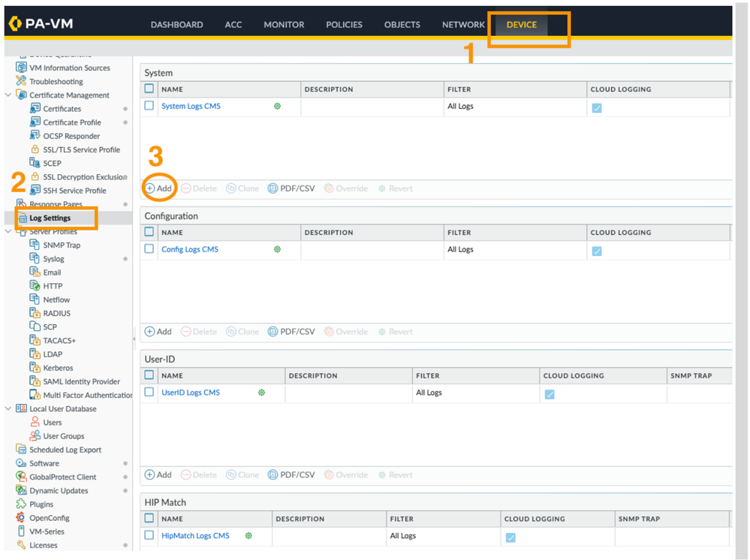
Task: Open the UserID Logs CMS link
Action: coord(191,393)
